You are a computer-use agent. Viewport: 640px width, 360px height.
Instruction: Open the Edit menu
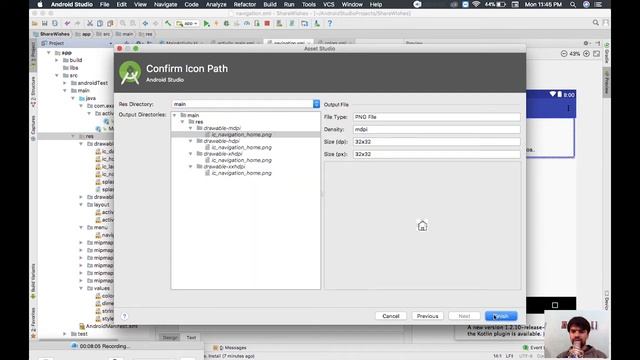pos(121,4)
